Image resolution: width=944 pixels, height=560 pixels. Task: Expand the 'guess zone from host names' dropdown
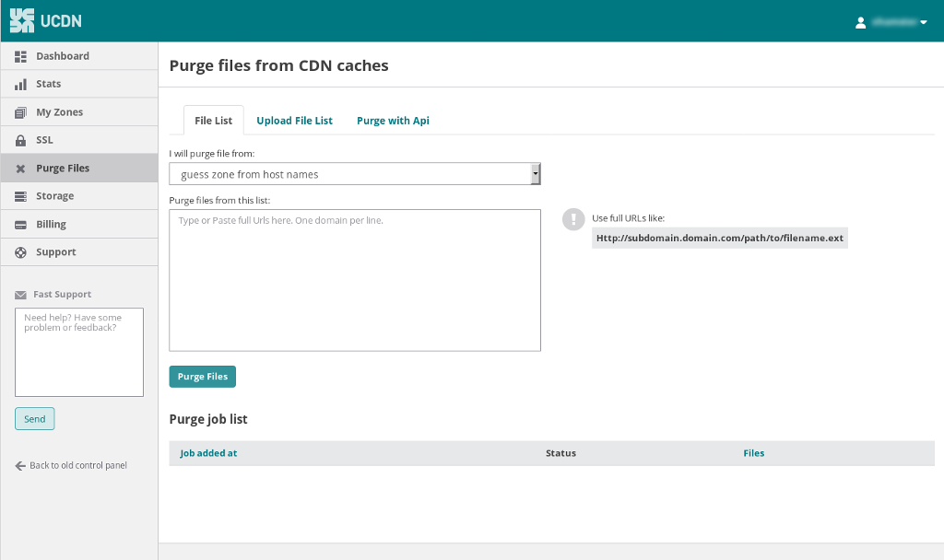tap(355, 174)
